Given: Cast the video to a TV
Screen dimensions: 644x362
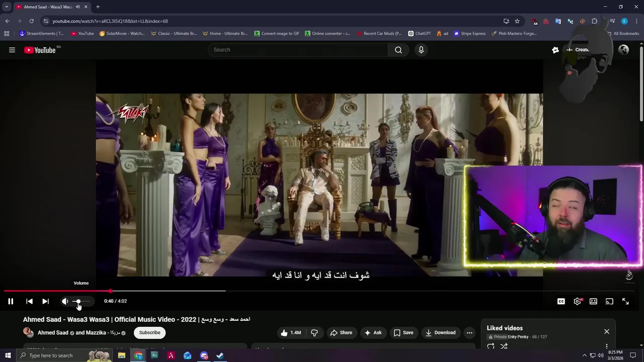Looking at the screenshot, I should point(609,301).
